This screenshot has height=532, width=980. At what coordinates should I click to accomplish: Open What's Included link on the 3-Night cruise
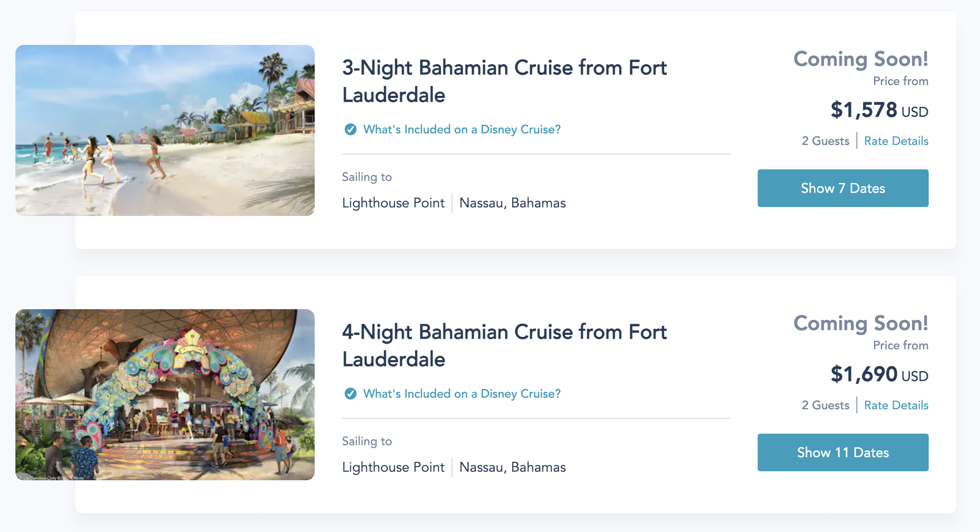462,129
